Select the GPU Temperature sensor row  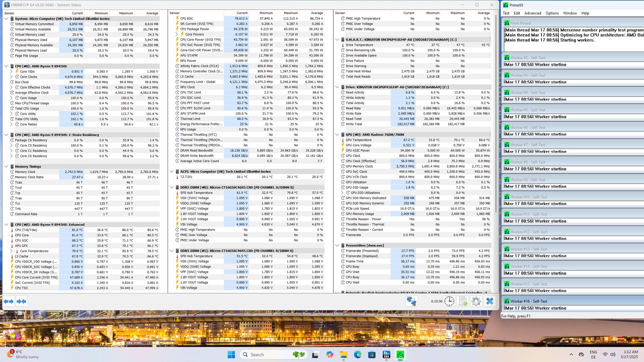(415, 140)
